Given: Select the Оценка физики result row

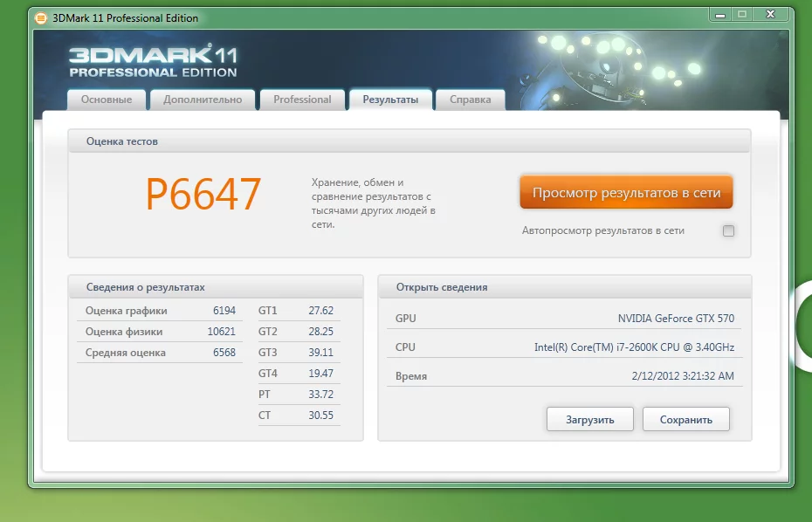Looking at the screenshot, I should 160,332.
